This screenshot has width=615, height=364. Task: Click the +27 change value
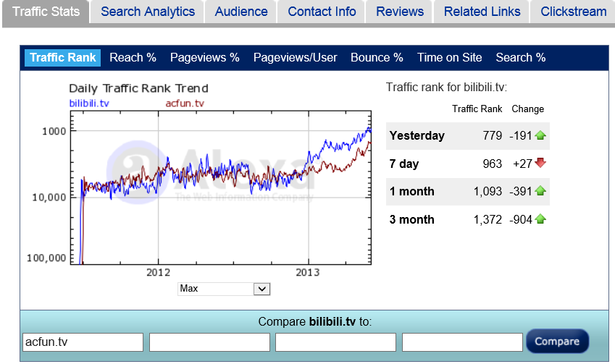pyautogui.click(x=522, y=164)
